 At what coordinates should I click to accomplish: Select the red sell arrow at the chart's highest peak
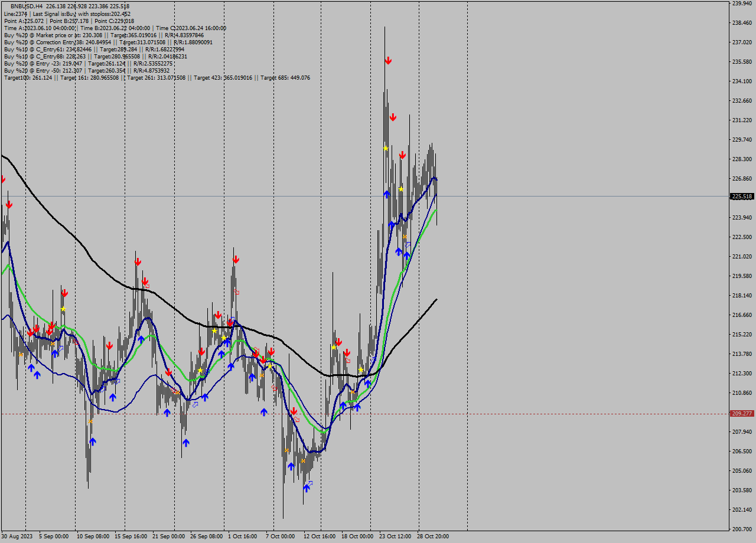tap(388, 60)
